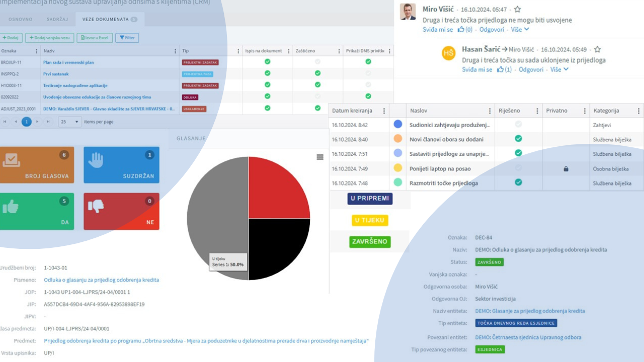Toggle Prikaži DMS privitke for Prvi sastanak

pos(368,73)
